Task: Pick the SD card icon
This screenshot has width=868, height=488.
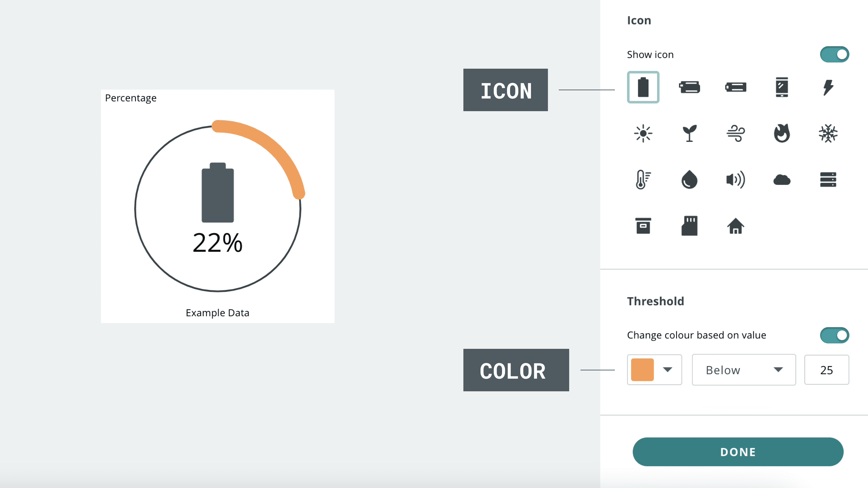Action: pyautogui.click(x=689, y=226)
